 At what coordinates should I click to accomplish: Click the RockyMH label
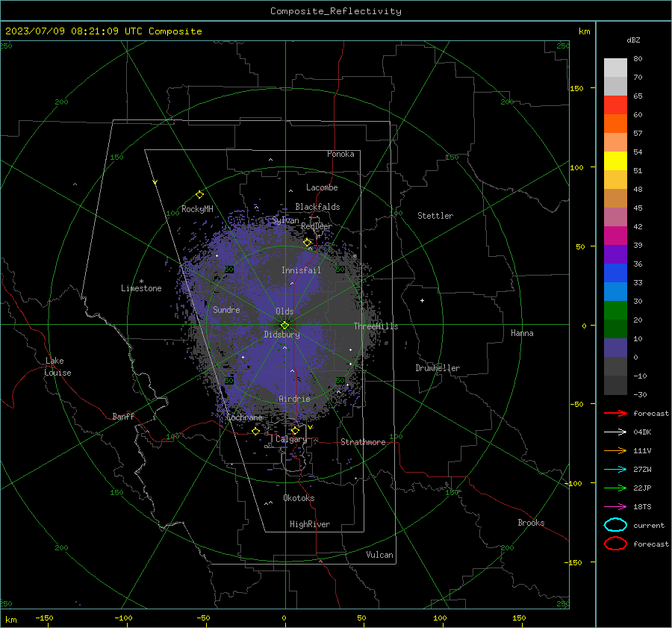(x=197, y=209)
